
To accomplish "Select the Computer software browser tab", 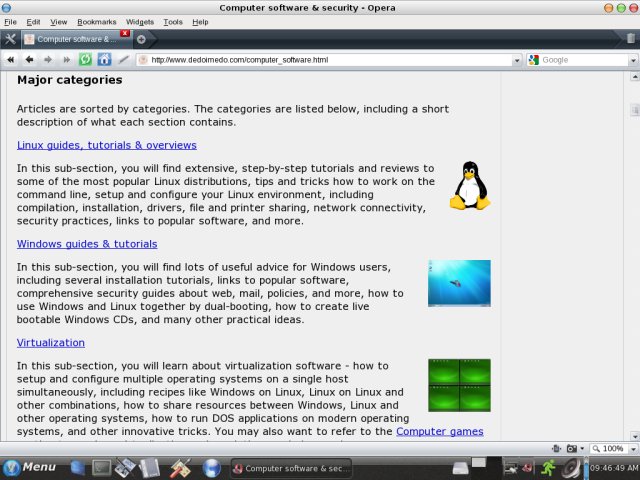I will tap(76, 39).
